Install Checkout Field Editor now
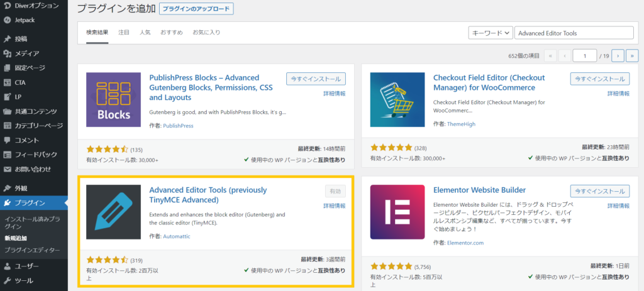Image resolution: width=644 pixels, height=291 pixels. coord(599,79)
